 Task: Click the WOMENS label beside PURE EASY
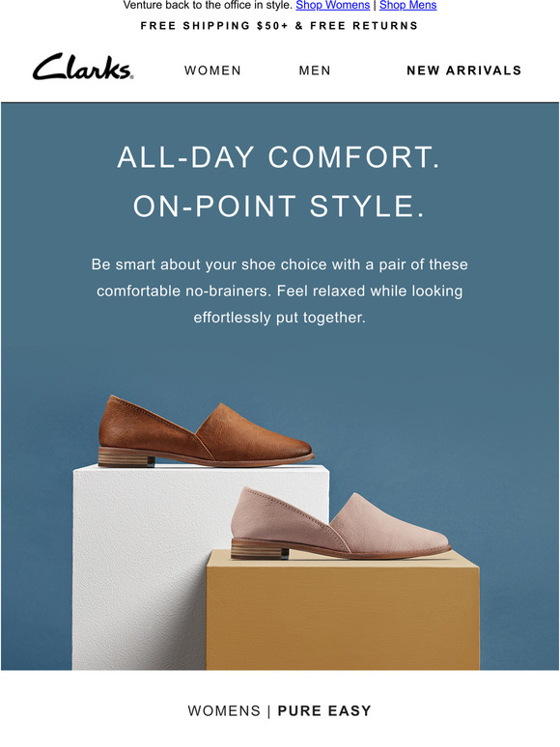point(224,710)
